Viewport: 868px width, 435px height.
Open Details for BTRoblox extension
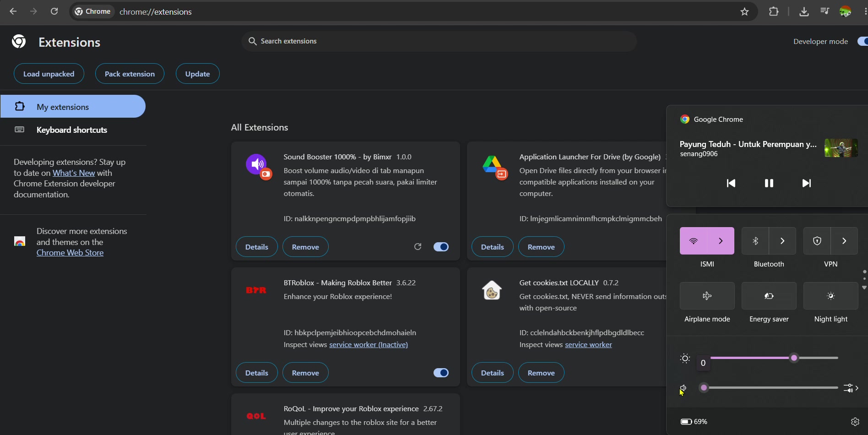coord(257,373)
